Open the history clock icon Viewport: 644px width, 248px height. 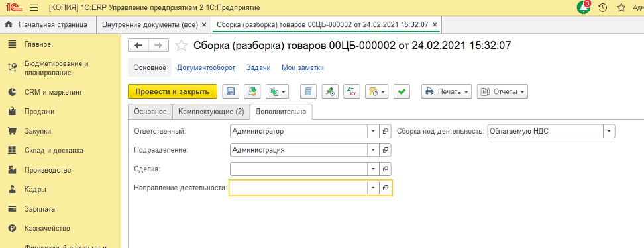click(x=602, y=7)
